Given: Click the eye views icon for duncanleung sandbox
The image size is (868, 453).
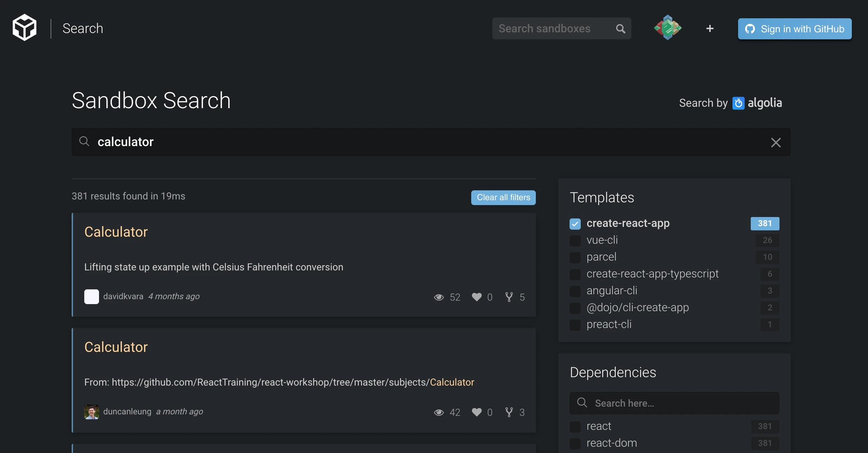Looking at the screenshot, I should 439,412.
